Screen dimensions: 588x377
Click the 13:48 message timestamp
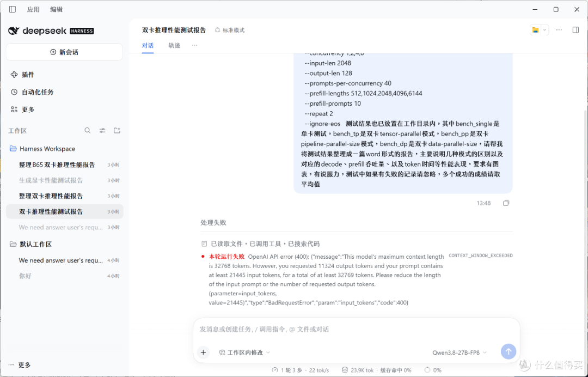tap(483, 203)
